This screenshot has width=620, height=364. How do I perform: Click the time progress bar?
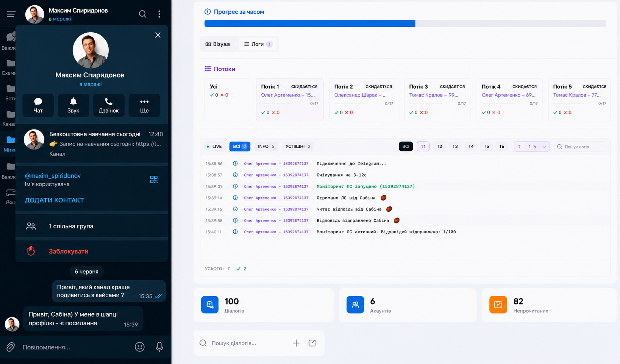405,23
